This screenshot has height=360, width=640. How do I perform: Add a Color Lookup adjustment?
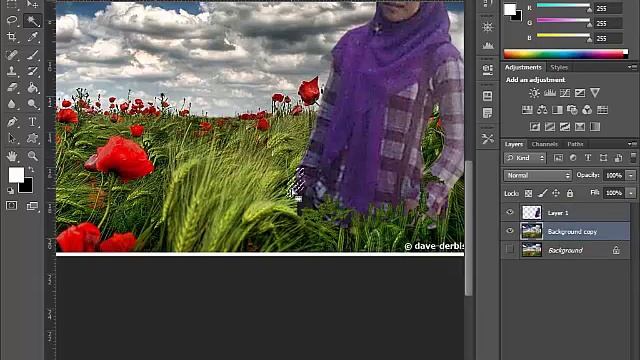(x=602, y=110)
